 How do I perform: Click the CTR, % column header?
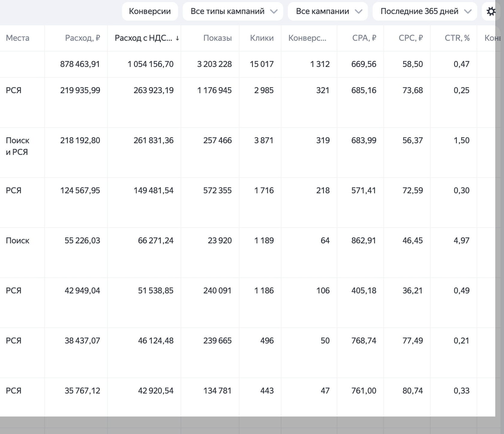point(457,38)
